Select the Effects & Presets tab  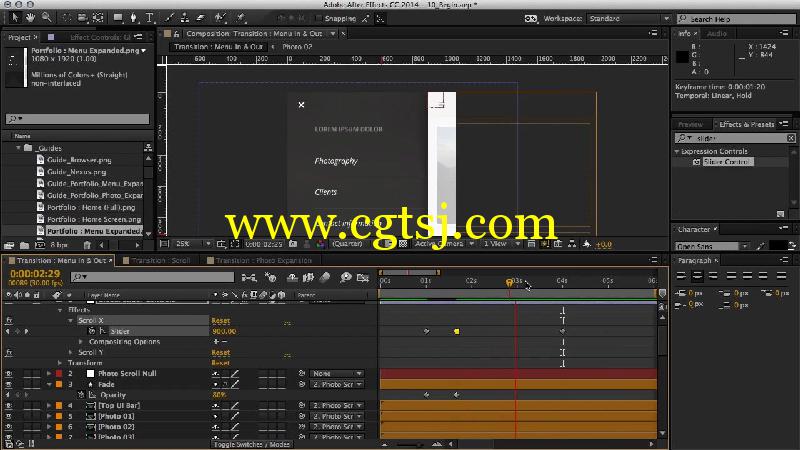[x=746, y=124]
